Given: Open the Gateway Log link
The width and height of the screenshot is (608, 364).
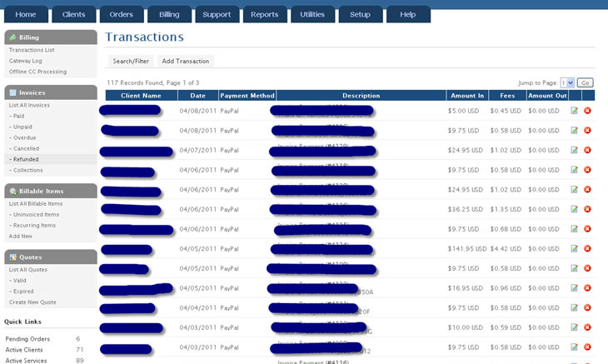Looking at the screenshot, I should [x=26, y=61].
